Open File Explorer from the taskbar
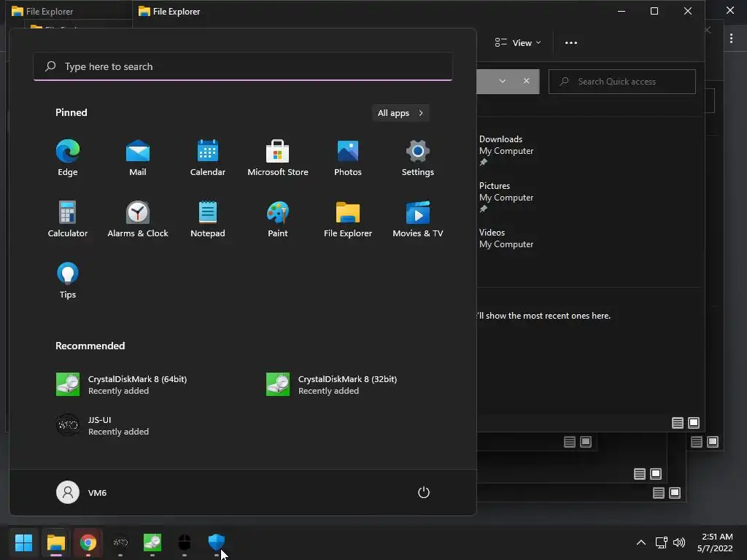The width and height of the screenshot is (747, 560). coord(55,542)
